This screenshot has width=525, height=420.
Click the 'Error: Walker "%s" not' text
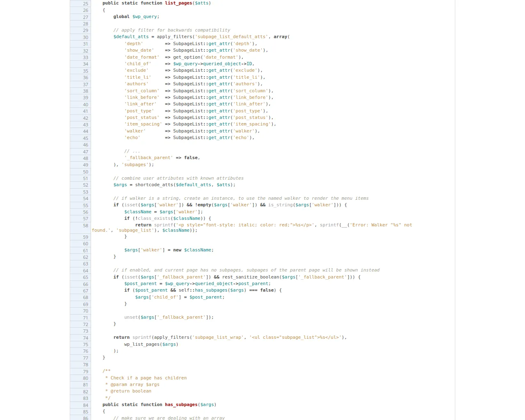coord(381,225)
